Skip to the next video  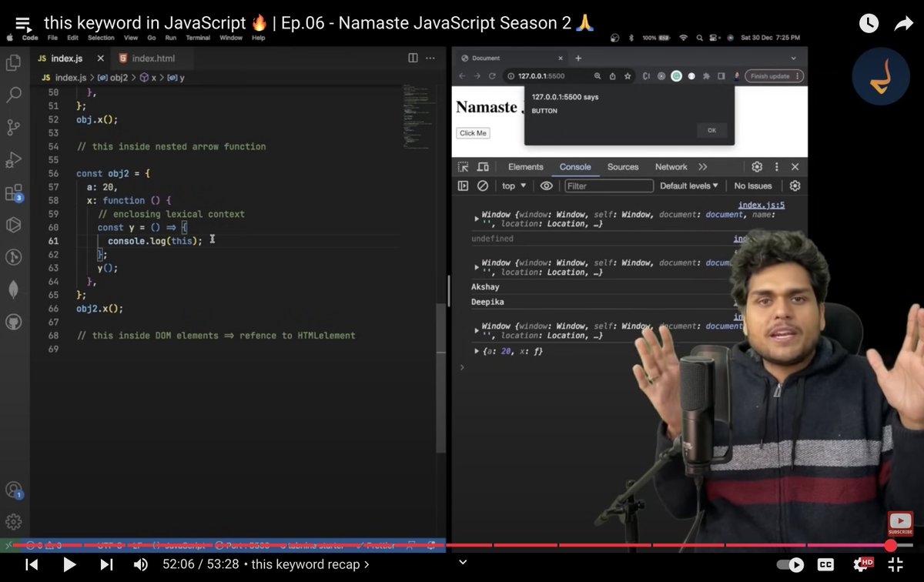pyautogui.click(x=106, y=564)
